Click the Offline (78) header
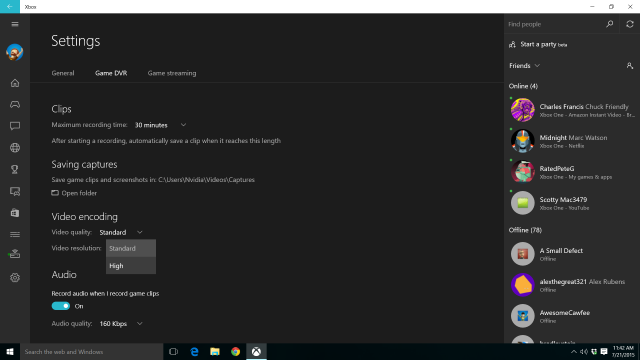Image resolution: width=640 pixels, height=360 pixels. (x=525, y=230)
